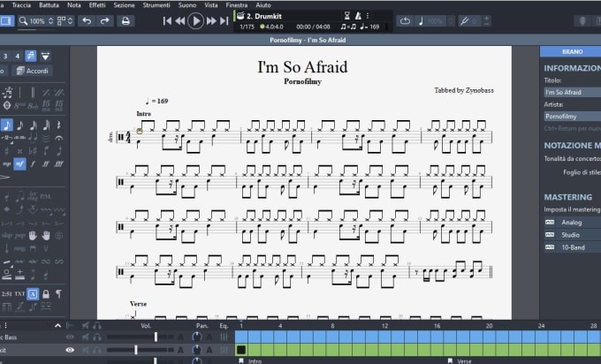Click the paragraph pilcrow icon
Viewport: 601px width, 364px height.
[58, 294]
